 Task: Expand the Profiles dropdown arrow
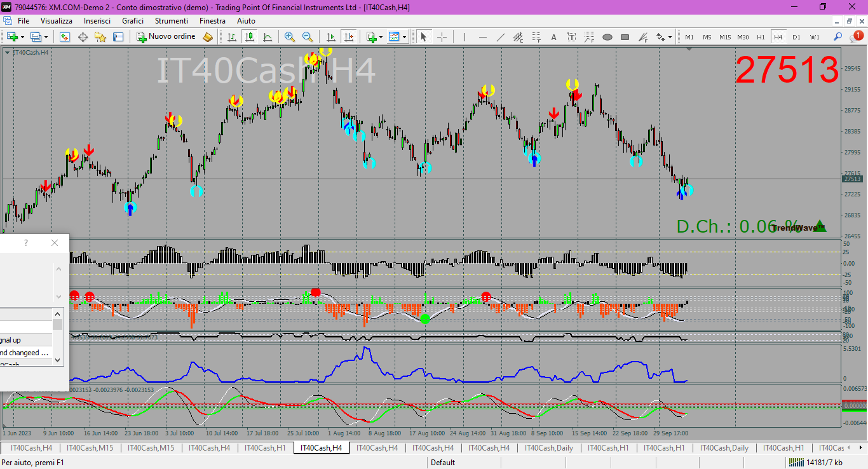47,37
